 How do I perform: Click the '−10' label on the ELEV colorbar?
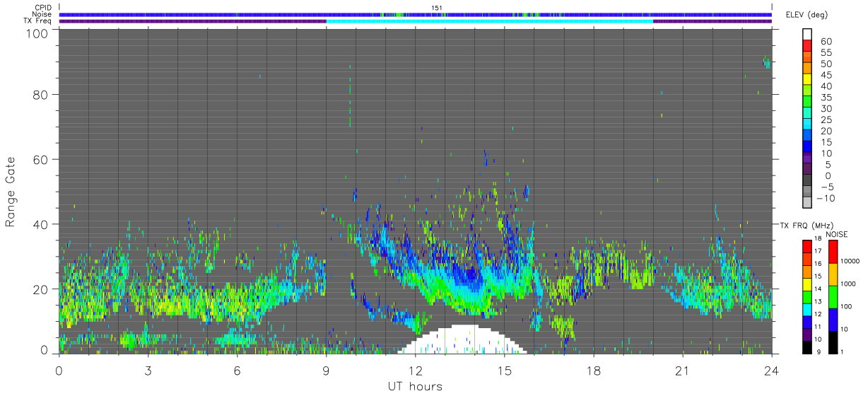pyautogui.click(x=826, y=198)
